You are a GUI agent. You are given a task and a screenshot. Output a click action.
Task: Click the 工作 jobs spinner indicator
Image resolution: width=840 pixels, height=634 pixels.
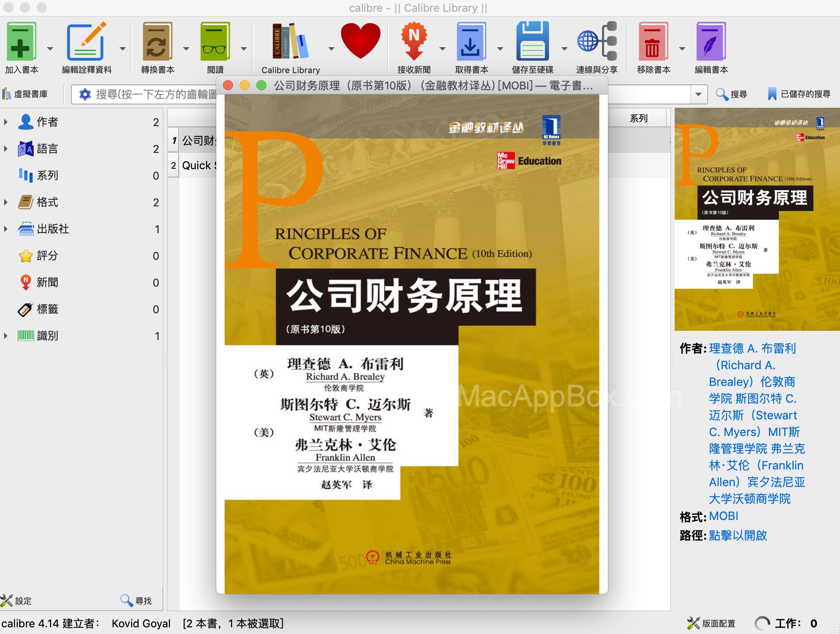click(x=762, y=623)
